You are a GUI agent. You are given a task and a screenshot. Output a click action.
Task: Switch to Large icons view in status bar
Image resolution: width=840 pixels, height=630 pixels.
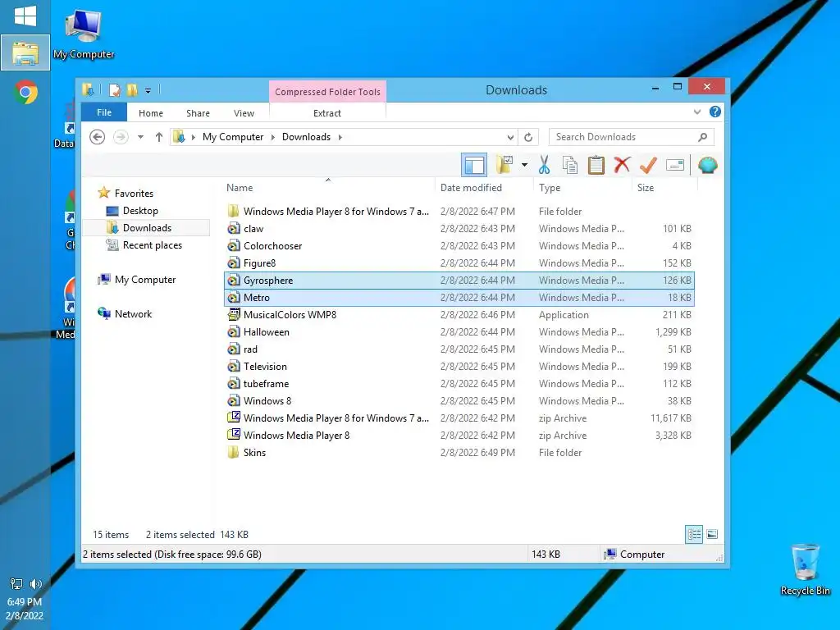point(712,534)
